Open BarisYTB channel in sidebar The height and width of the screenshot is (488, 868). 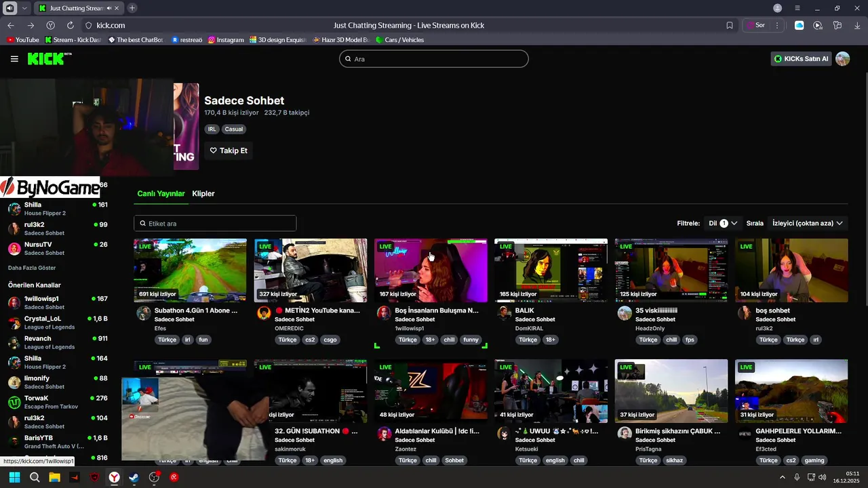click(58, 442)
